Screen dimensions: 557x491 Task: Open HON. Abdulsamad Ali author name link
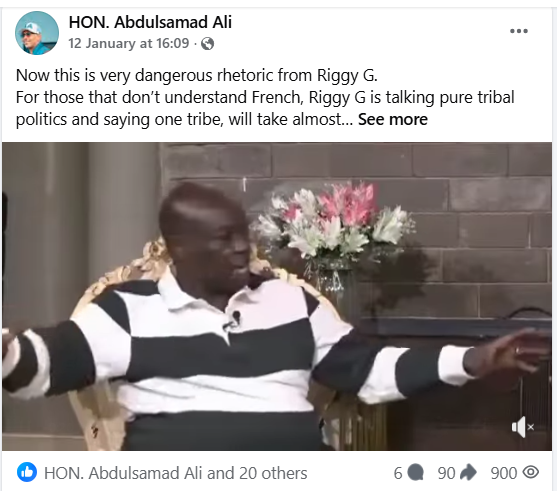pos(150,22)
